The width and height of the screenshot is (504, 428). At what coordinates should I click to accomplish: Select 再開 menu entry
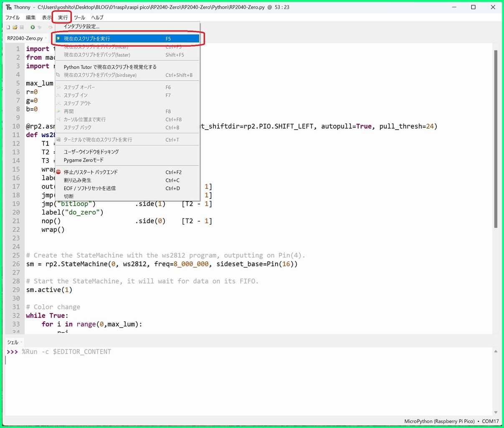click(128, 112)
